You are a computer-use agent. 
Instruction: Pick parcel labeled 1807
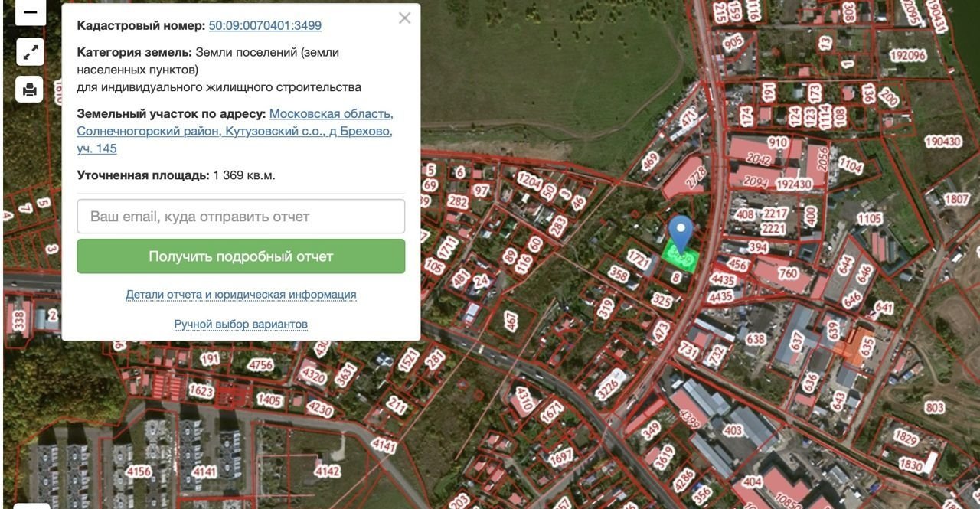(x=956, y=199)
